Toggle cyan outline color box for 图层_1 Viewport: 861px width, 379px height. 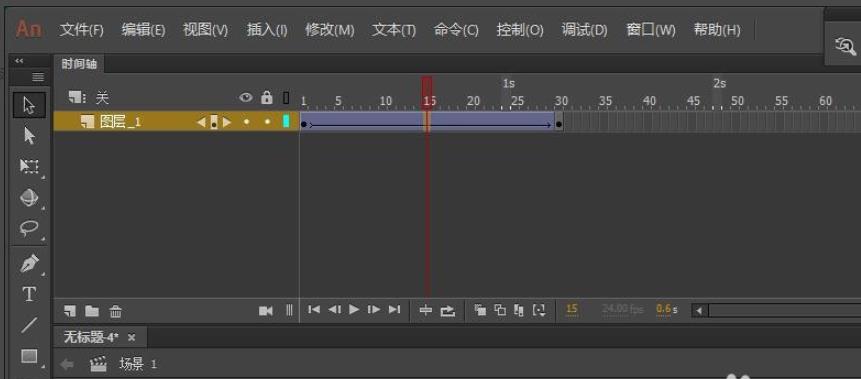point(286,121)
